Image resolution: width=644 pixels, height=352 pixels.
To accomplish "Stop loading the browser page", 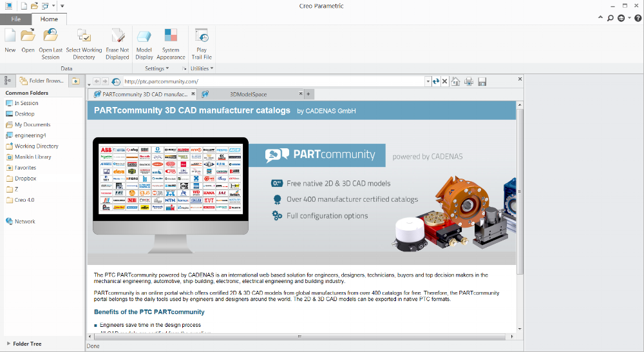I will [x=444, y=81].
